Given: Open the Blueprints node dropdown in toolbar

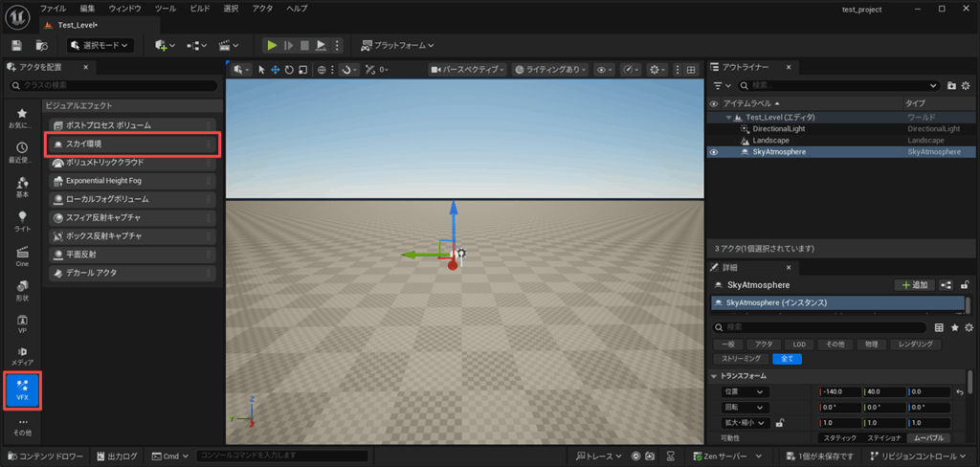Looking at the screenshot, I should pyautogui.click(x=197, y=45).
